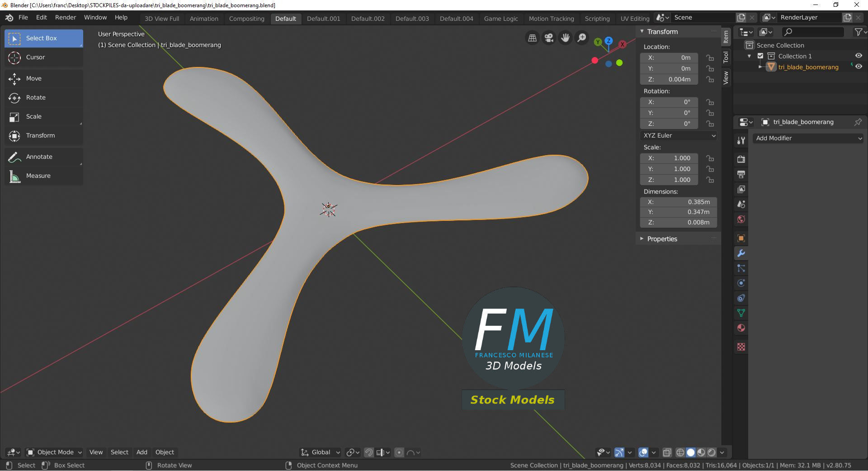Open the Material properties tab
868x471 pixels.
click(741, 328)
